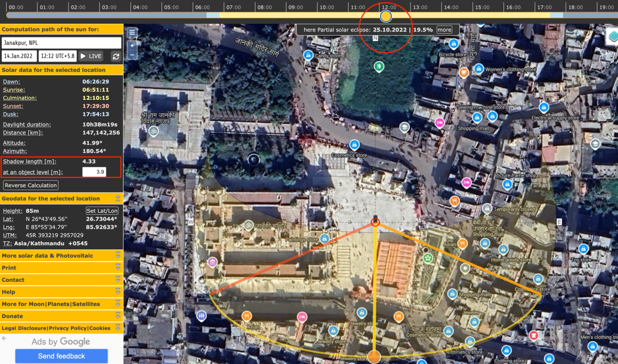Click the gray Temporarily closed pin
Screen dimensions: 618x364
487,208
